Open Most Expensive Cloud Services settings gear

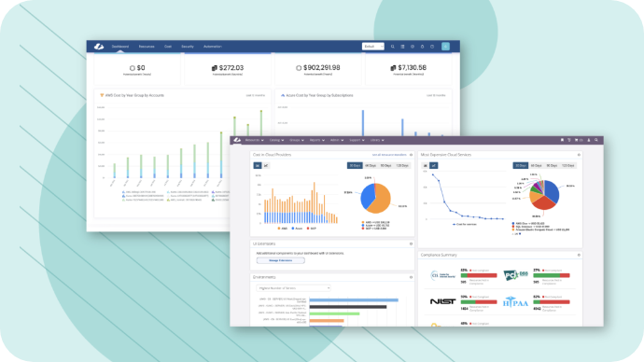tap(579, 155)
